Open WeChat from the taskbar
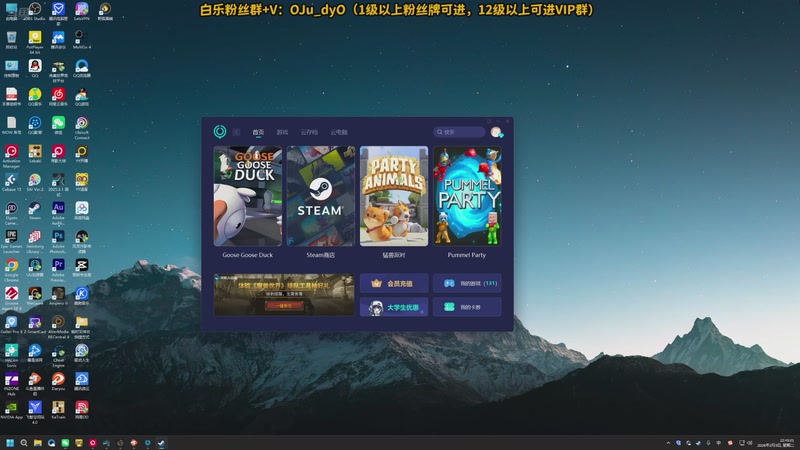Image resolution: width=800 pixels, height=450 pixels. coord(65,443)
